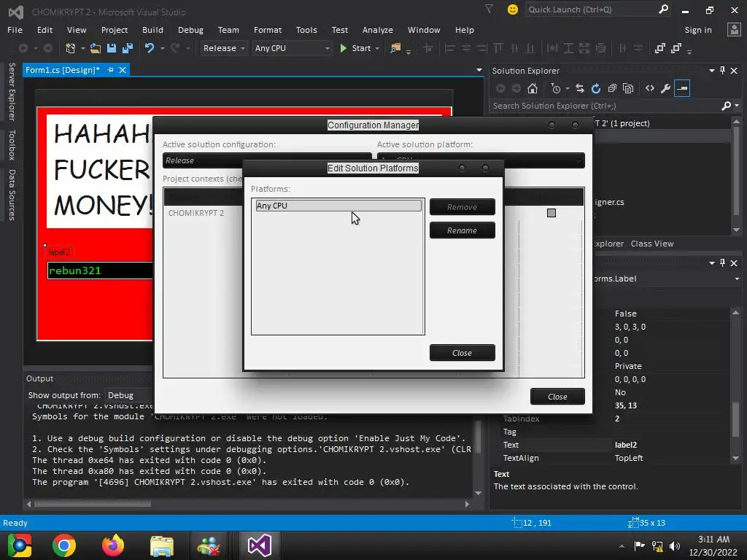Click the Quick Launch magnifier icon
The height and width of the screenshot is (560, 747).
pyautogui.click(x=663, y=9)
